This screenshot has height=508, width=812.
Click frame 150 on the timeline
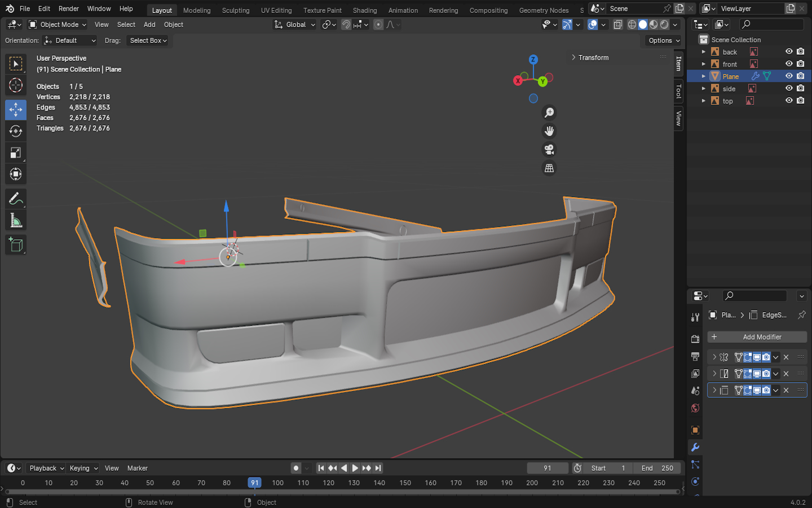[x=405, y=483]
